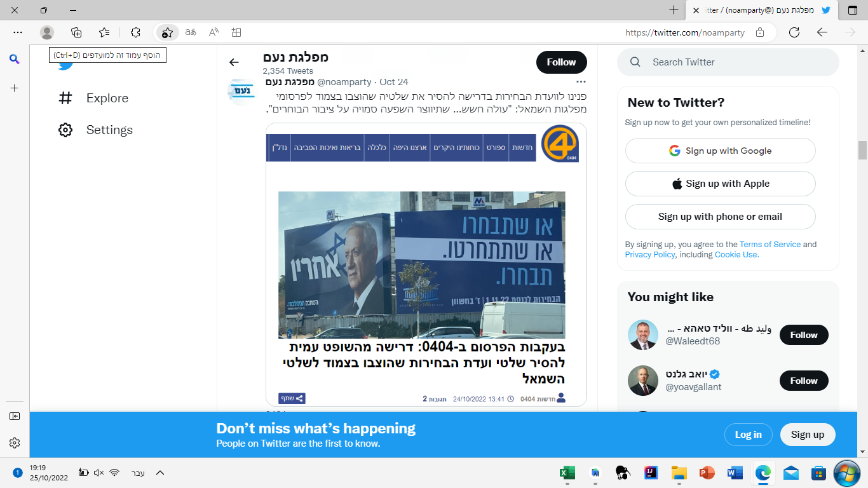Image resolution: width=868 pixels, height=488 pixels.
Task: Open Settings in Twitter navigation
Action: tap(95, 130)
